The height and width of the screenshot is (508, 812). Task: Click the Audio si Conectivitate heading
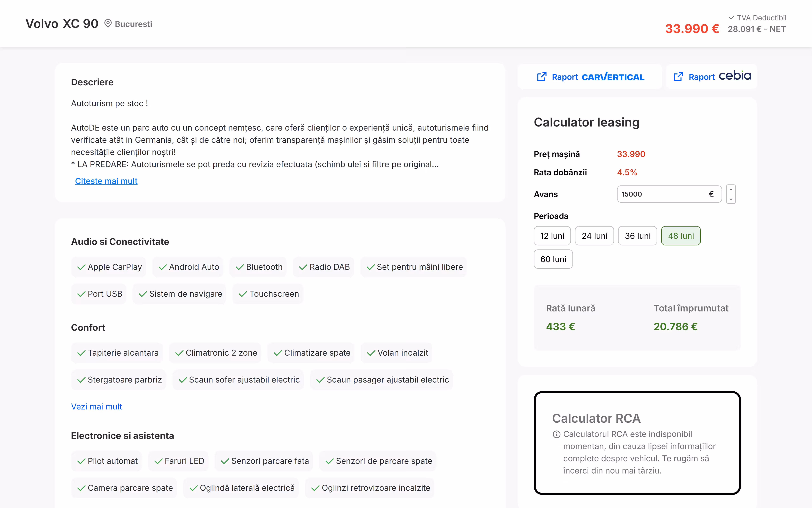120,242
